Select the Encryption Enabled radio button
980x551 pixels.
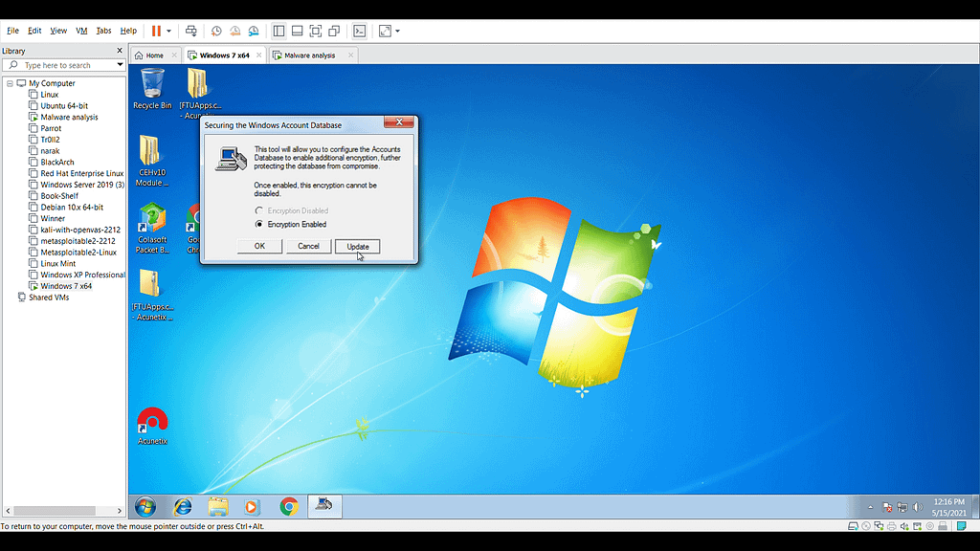click(259, 224)
